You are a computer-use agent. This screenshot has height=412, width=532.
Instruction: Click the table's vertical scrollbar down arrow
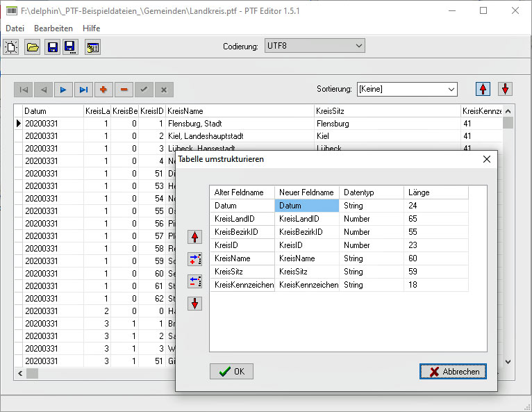(x=508, y=362)
